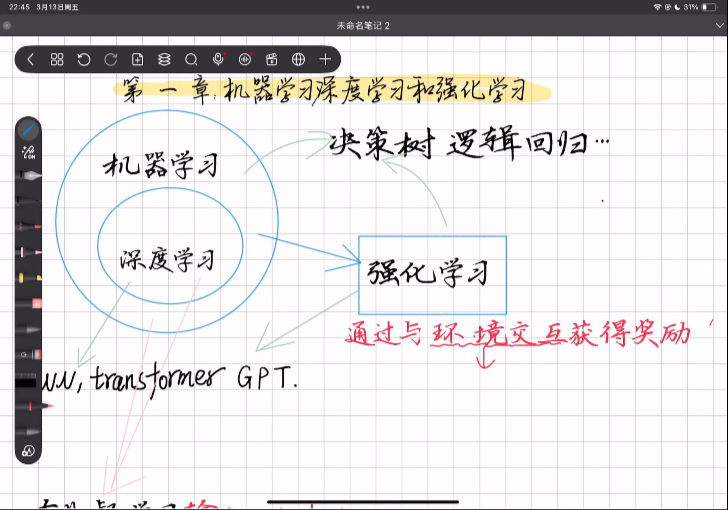Select the fountain pen with gray nib
The height and width of the screenshot is (510, 728).
(28, 176)
